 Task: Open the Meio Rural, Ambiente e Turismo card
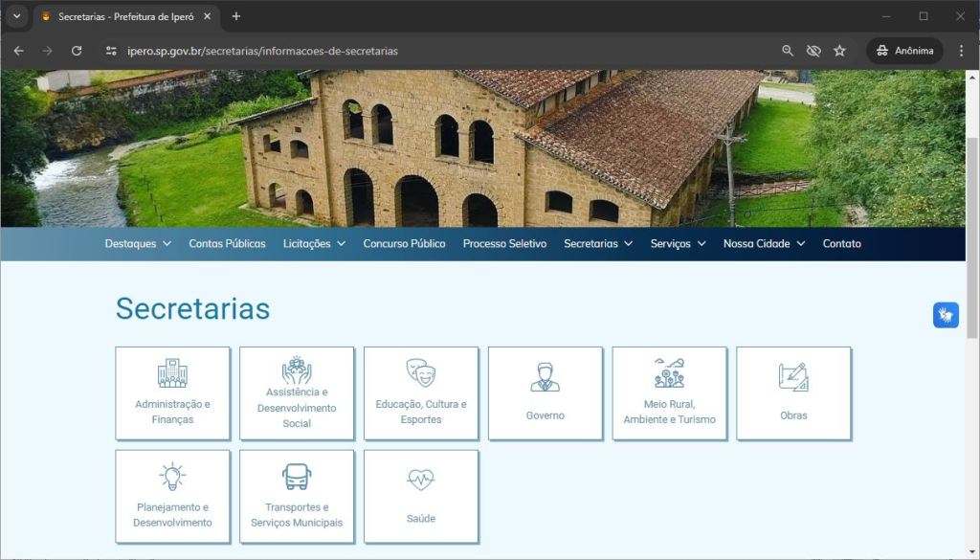pos(669,393)
